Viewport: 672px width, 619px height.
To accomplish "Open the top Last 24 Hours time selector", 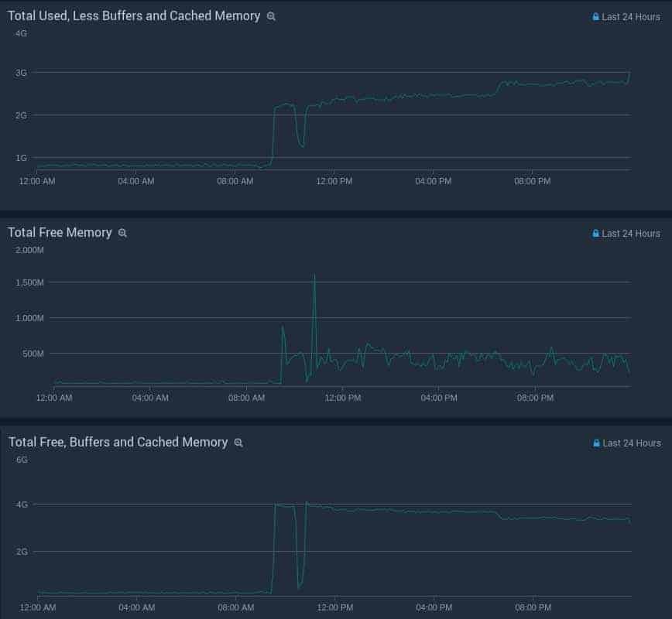I will (631, 15).
